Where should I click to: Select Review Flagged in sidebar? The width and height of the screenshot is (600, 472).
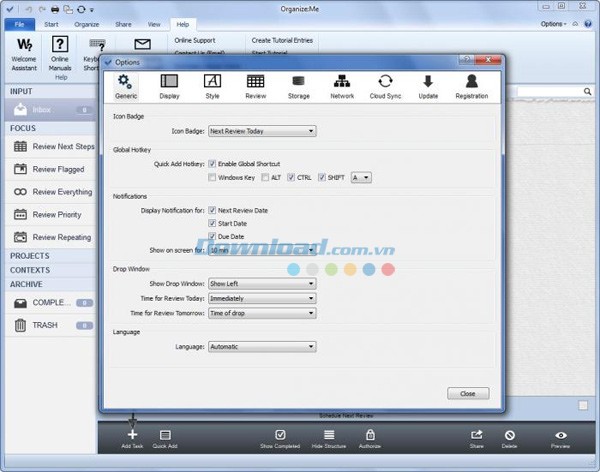tap(58, 169)
